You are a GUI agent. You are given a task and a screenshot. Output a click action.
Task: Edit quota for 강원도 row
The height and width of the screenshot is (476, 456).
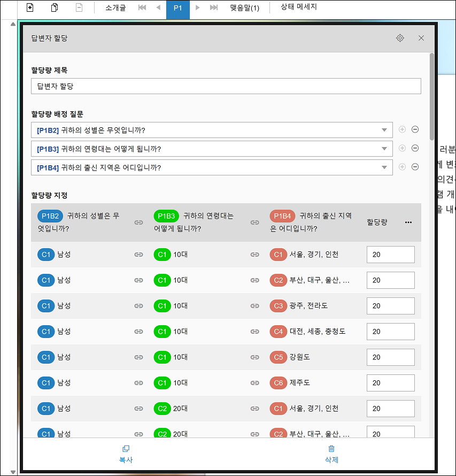[x=390, y=357]
